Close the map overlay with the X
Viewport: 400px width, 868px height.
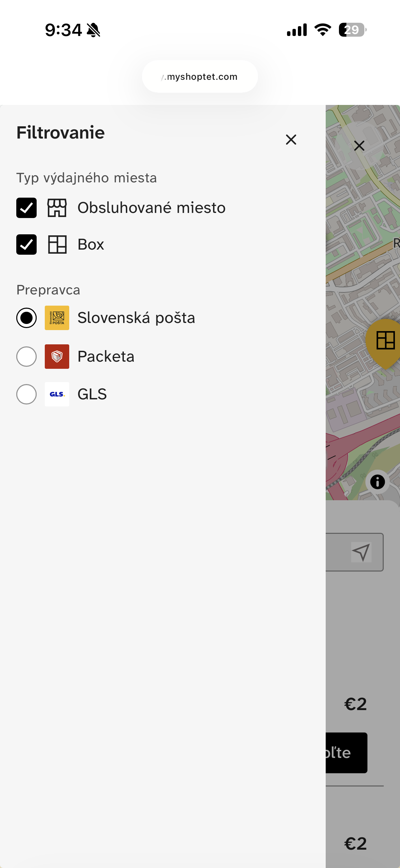[x=359, y=146]
